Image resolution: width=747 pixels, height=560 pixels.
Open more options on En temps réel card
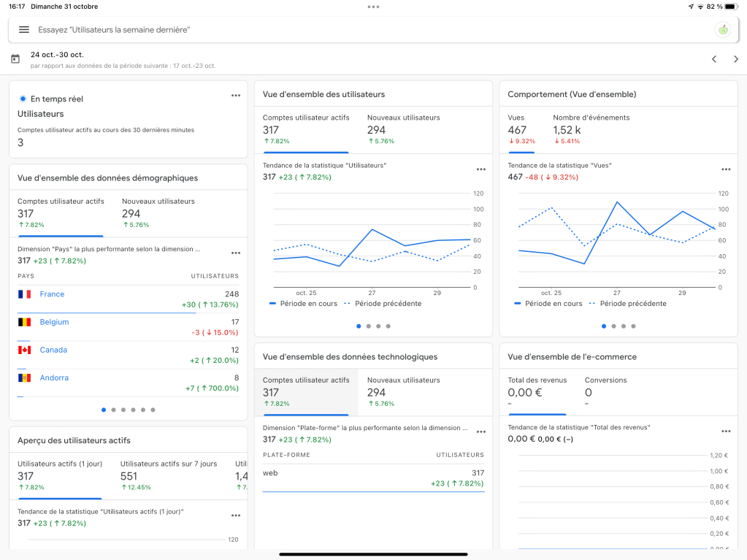(x=235, y=96)
